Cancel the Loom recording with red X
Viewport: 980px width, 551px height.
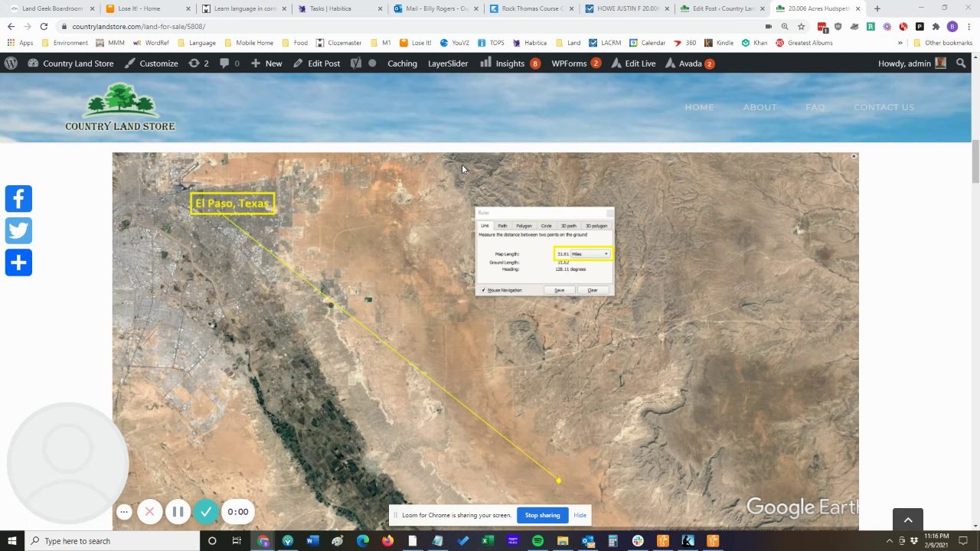149,512
